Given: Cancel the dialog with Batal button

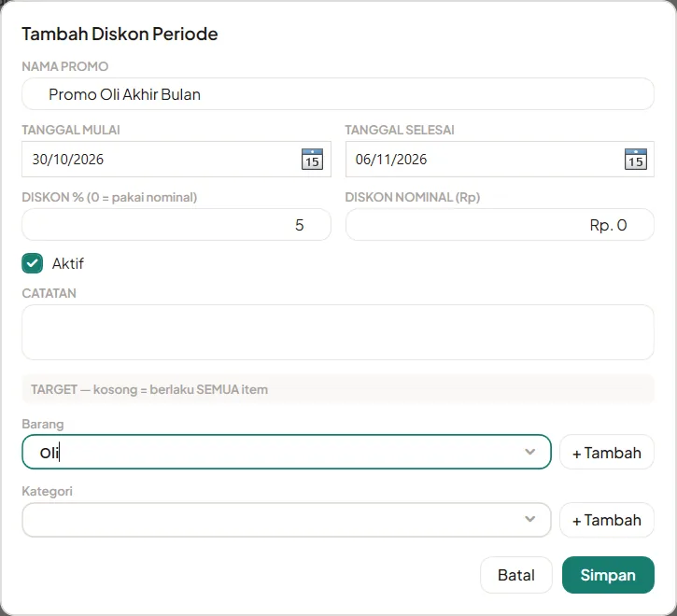Looking at the screenshot, I should 516,575.
